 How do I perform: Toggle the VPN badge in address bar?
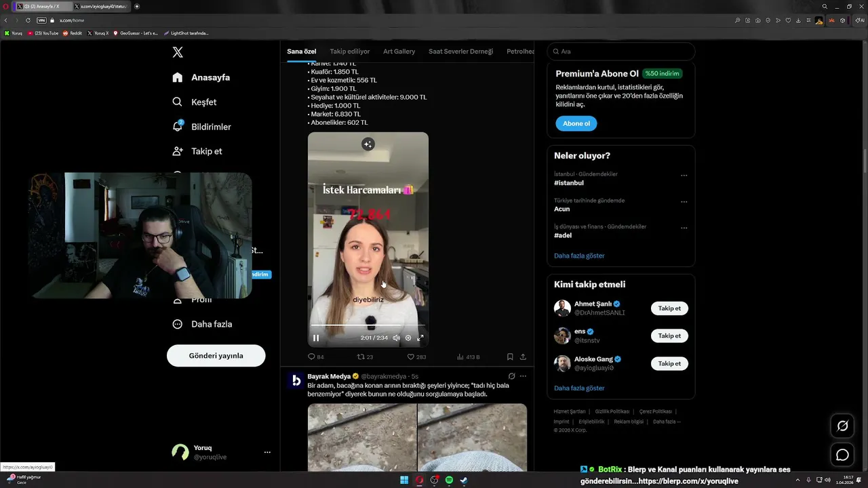(41, 20)
